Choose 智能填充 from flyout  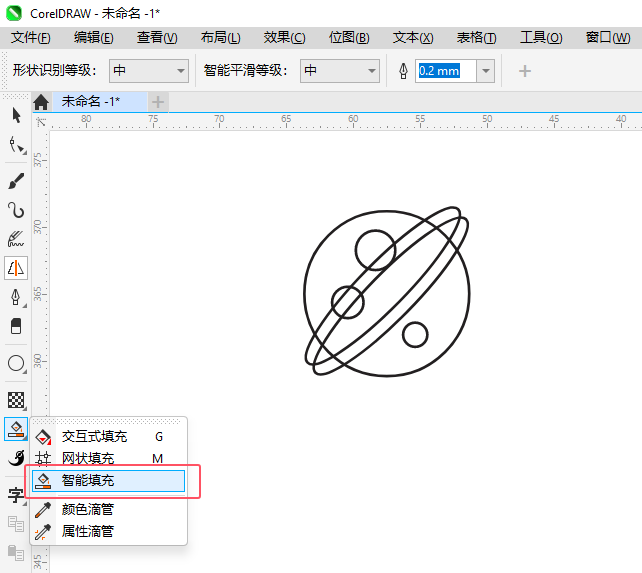(109, 481)
